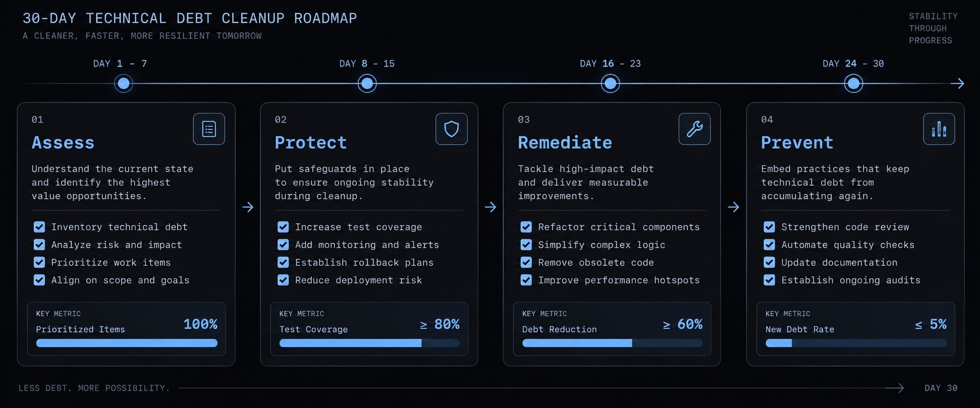This screenshot has height=408, width=980.
Task: Toggle the Remove obsolete code checkbox
Action: click(x=526, y=262)
